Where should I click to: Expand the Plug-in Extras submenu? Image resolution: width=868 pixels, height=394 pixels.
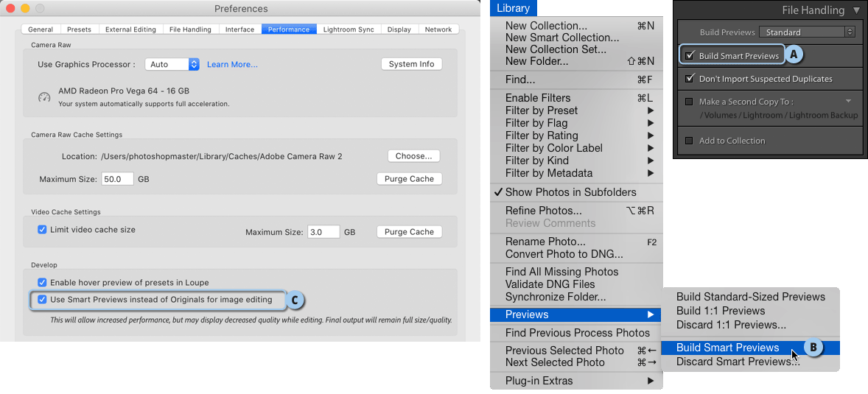tap(576, 381)
